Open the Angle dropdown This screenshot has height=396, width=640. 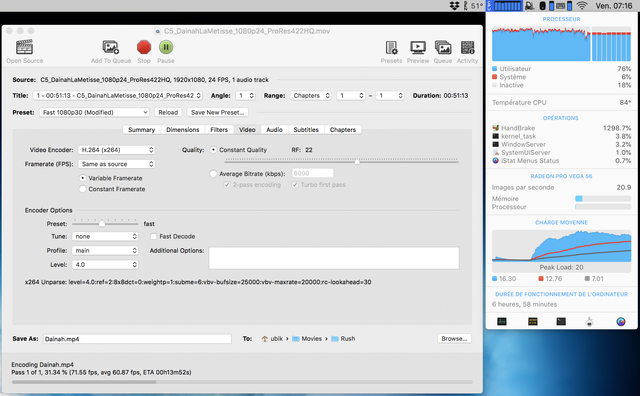pyautogui.click(x=246, y=96)
